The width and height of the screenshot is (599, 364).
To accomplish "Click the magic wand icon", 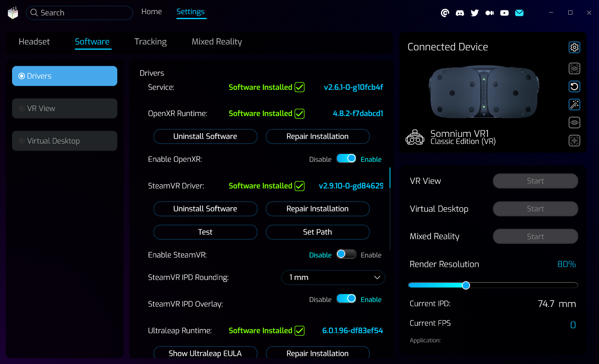I will (x=574, y=104).
